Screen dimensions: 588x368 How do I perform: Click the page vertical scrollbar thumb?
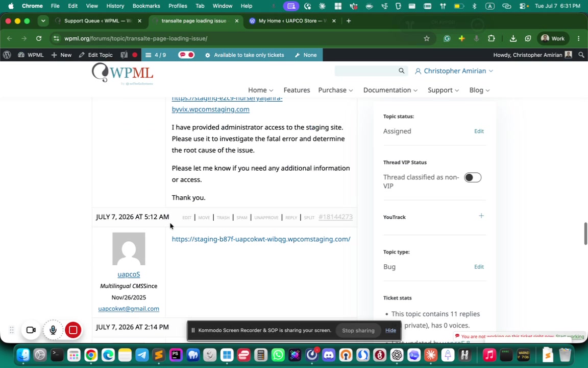click(585, 234)
